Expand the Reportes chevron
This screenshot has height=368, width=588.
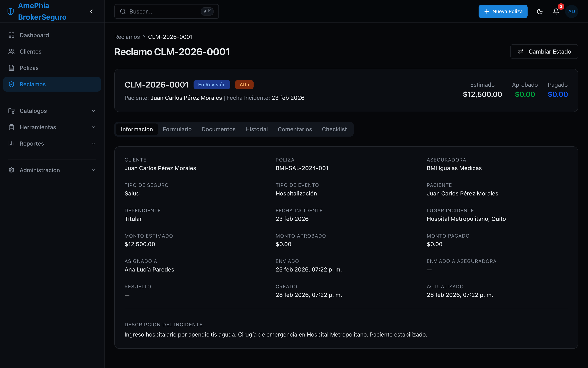[x=94, y=143]
